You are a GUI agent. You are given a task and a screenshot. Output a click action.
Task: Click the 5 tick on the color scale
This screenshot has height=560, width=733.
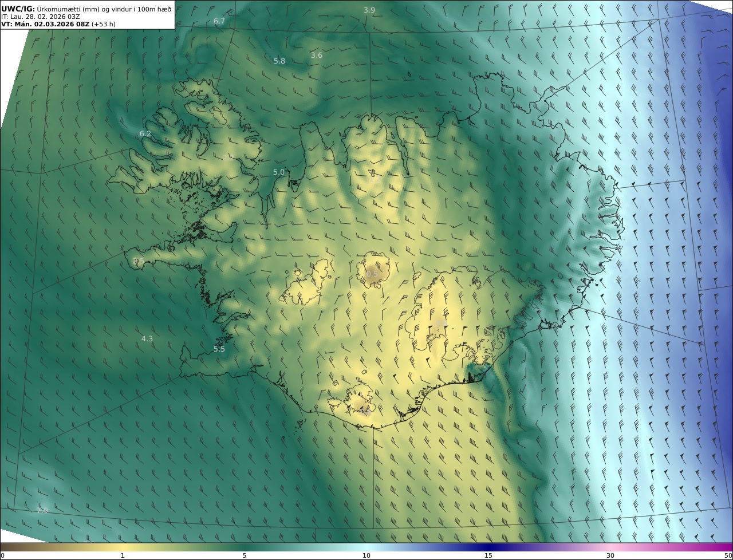click(x=245, y=555)
